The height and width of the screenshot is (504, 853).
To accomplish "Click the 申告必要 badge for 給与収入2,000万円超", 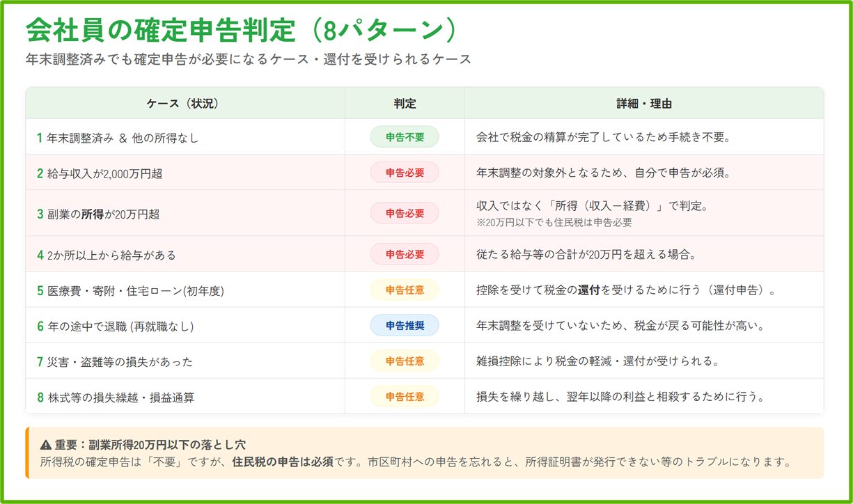I will tap(405, 173).
